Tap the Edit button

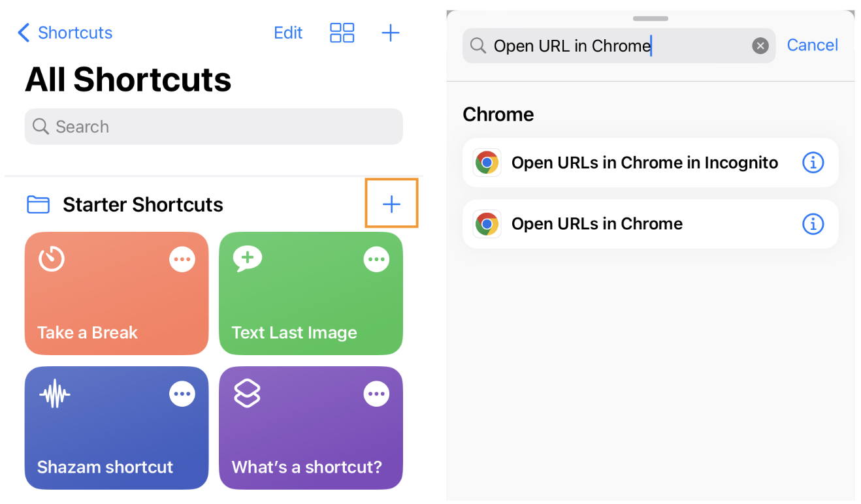[288, 33]
